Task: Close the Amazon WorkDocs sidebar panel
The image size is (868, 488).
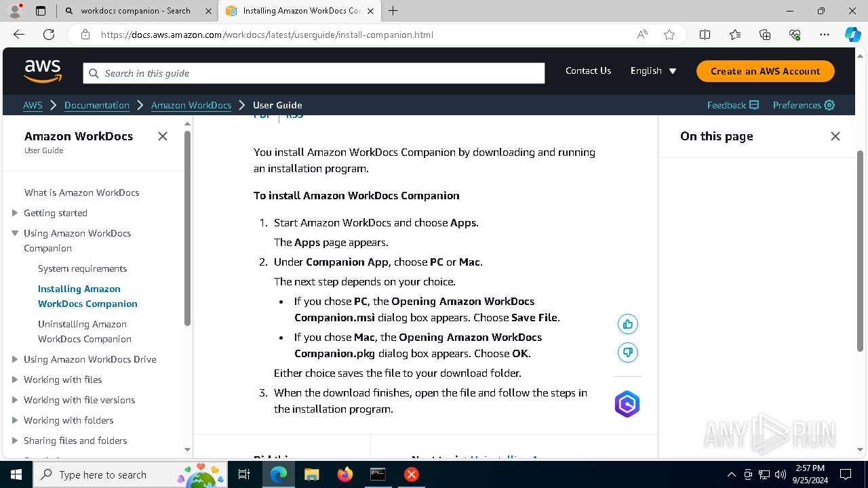Action: point(163,136)
